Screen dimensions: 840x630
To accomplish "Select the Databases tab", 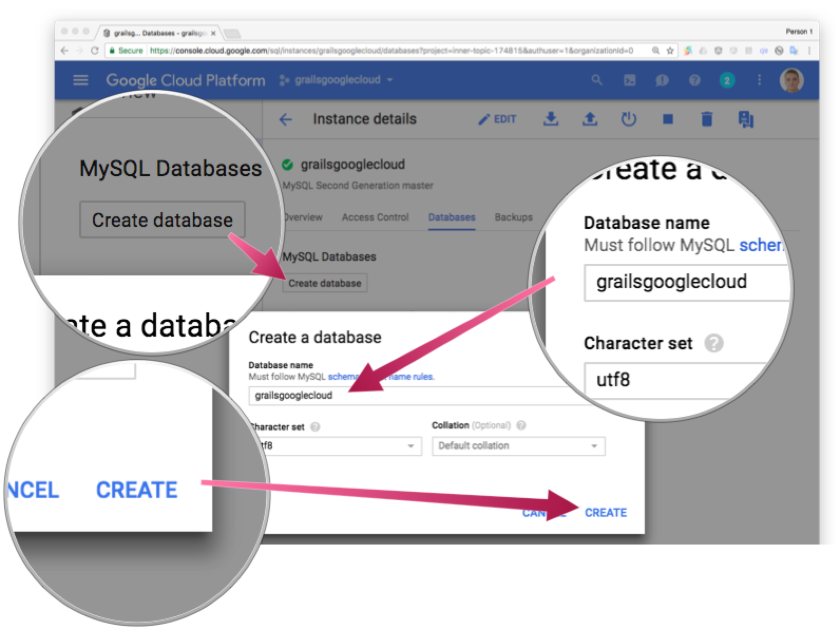I will [452, 217].
